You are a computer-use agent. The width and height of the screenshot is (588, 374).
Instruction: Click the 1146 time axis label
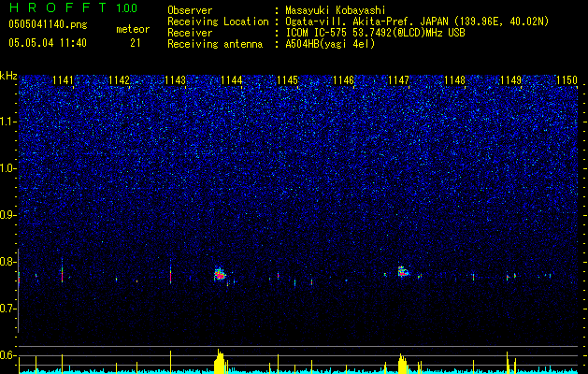click(343, 80)
